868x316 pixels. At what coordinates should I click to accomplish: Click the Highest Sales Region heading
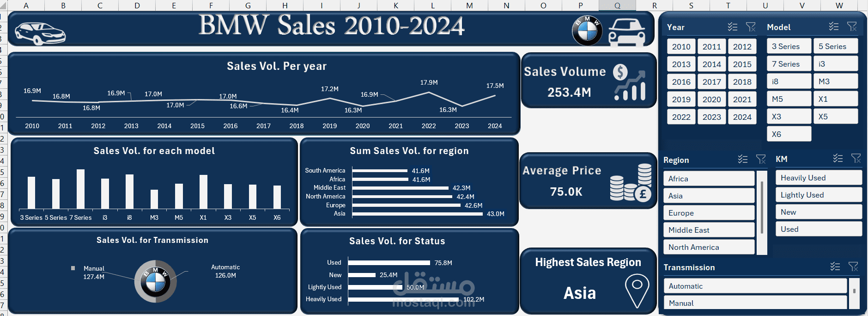point(588,262)
